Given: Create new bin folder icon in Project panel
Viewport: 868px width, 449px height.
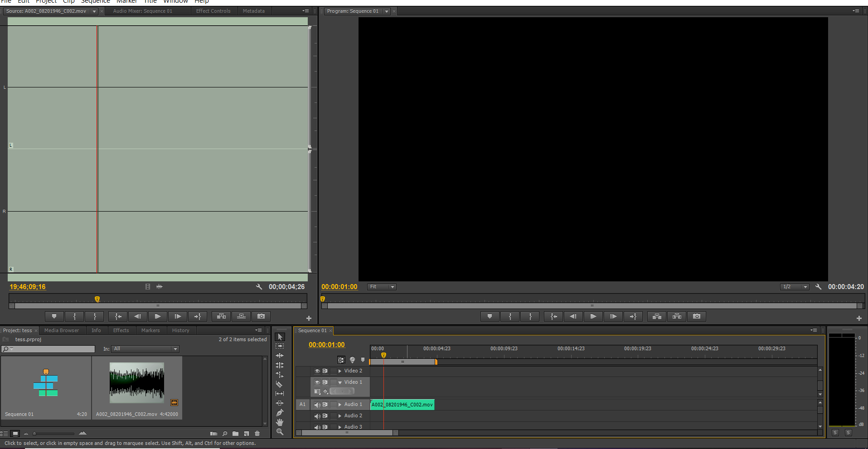Looking at the screenshot, I should (x=235, y=434).
